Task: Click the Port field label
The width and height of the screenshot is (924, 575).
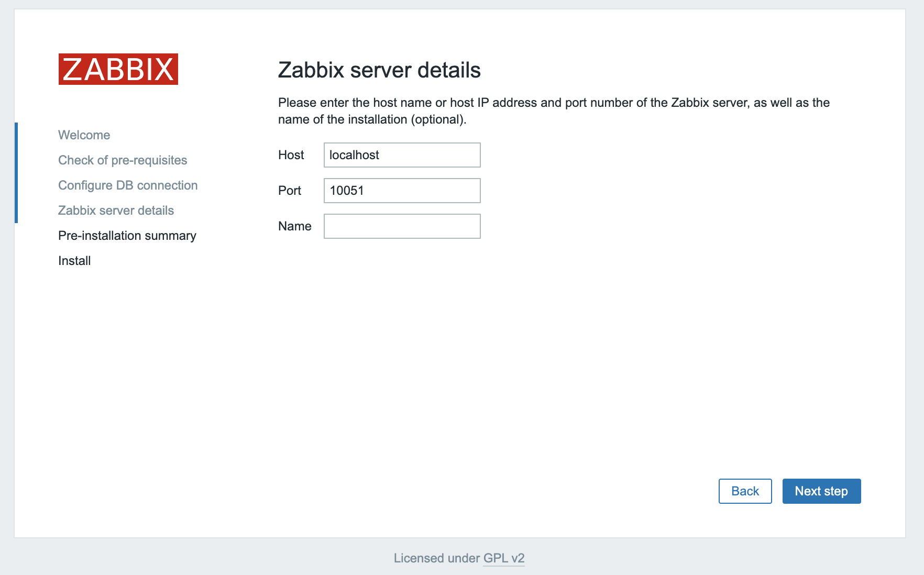Action: (x=290, y=191)
